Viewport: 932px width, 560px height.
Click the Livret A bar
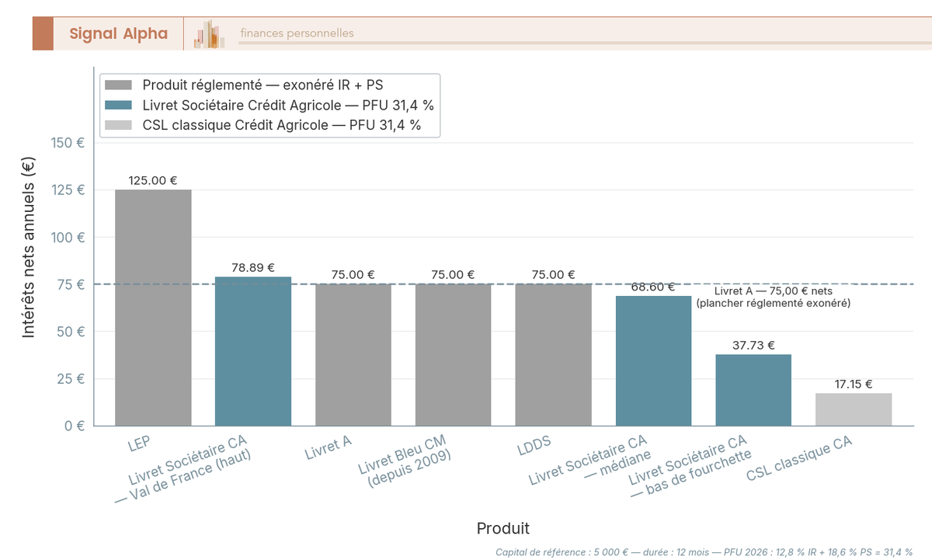coord(353,355)
